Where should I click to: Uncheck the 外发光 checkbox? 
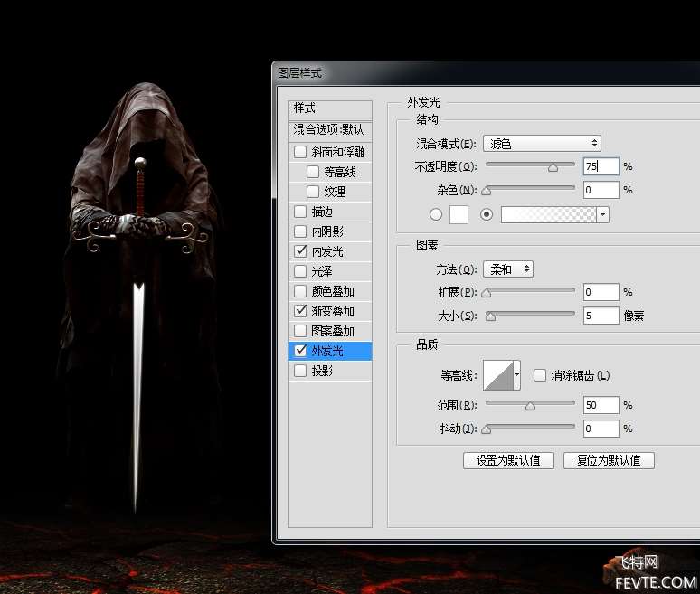coord(300,350)
